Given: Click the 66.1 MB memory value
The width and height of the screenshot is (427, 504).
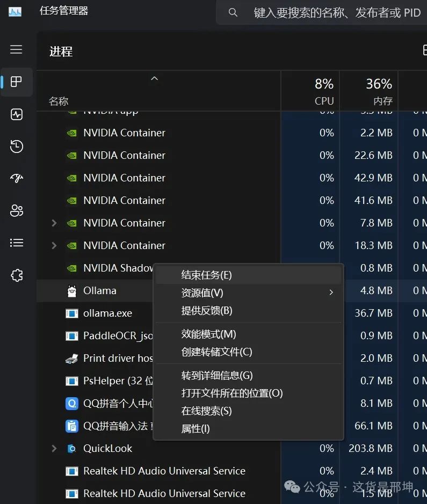Looking at the screenshot, I should 373,426.
